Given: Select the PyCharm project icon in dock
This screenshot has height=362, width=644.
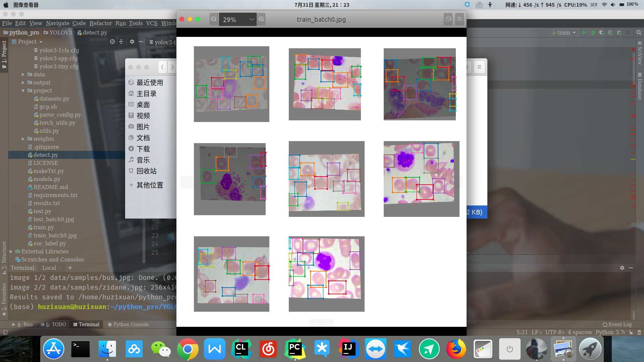Looking at the screenshot, I should pos(295,350).
